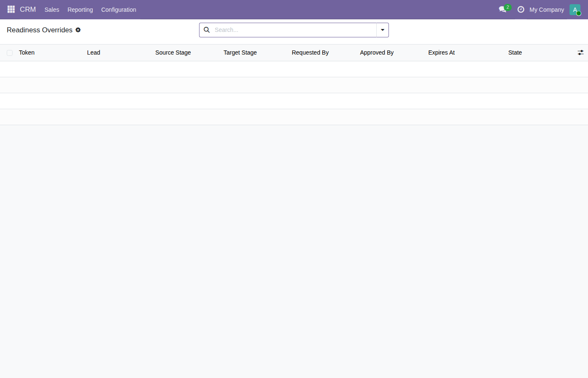Focus the Search input field

(294, 30)
